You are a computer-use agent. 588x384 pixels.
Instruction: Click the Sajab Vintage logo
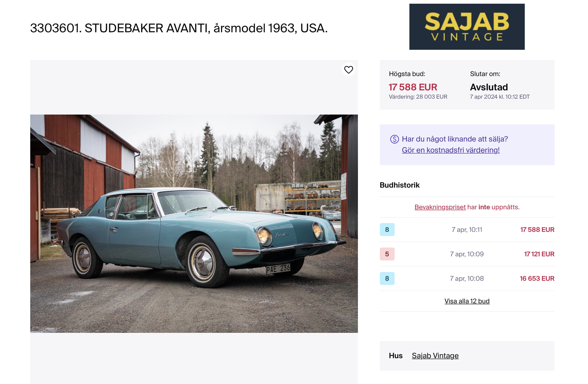pos(467,27)
